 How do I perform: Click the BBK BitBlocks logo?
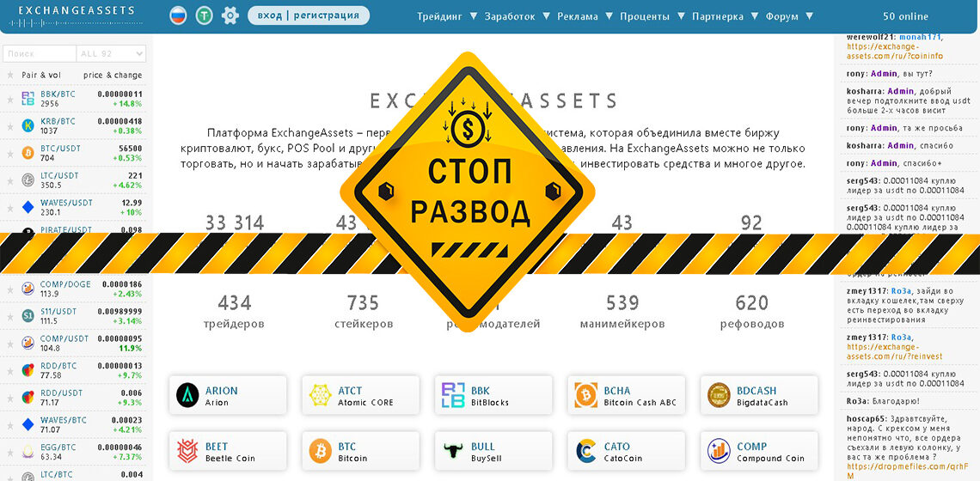coord(453,395)
